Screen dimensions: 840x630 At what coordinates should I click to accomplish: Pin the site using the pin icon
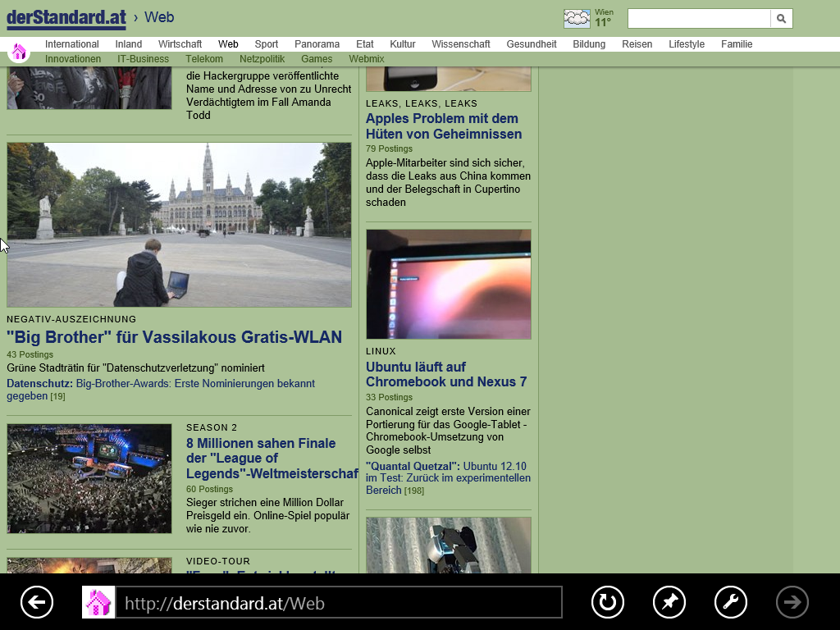669,602
